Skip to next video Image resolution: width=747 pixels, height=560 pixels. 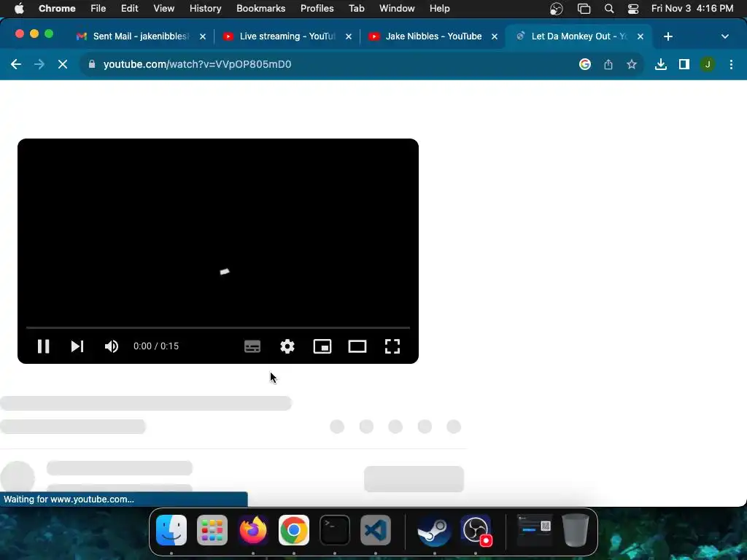tap(77, 346)
